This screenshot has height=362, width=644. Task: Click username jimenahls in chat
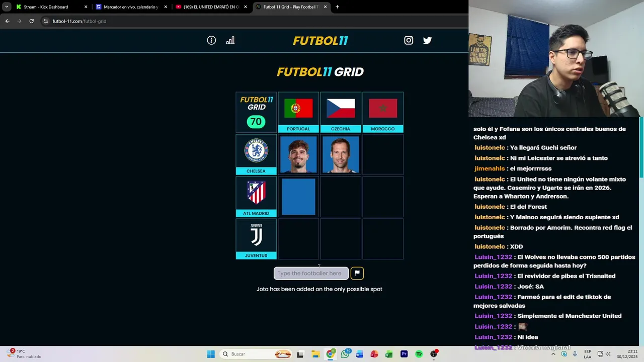click(x=490, y=169)
